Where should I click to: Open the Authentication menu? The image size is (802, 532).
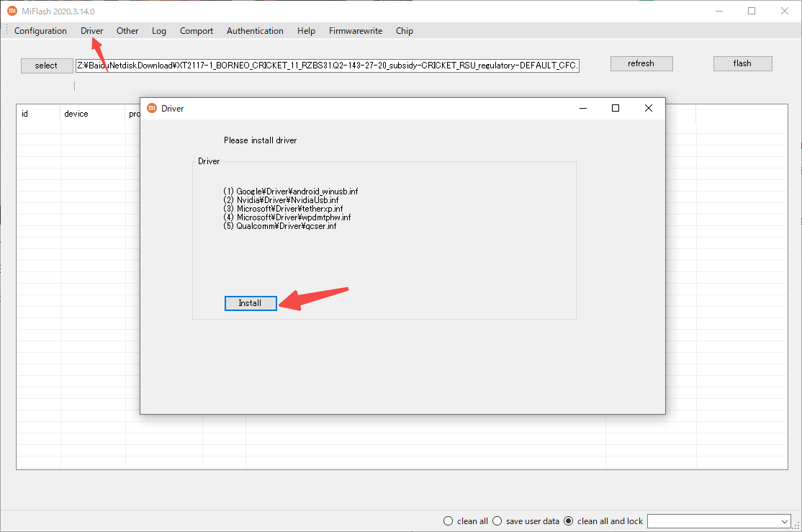click(256, 31)
